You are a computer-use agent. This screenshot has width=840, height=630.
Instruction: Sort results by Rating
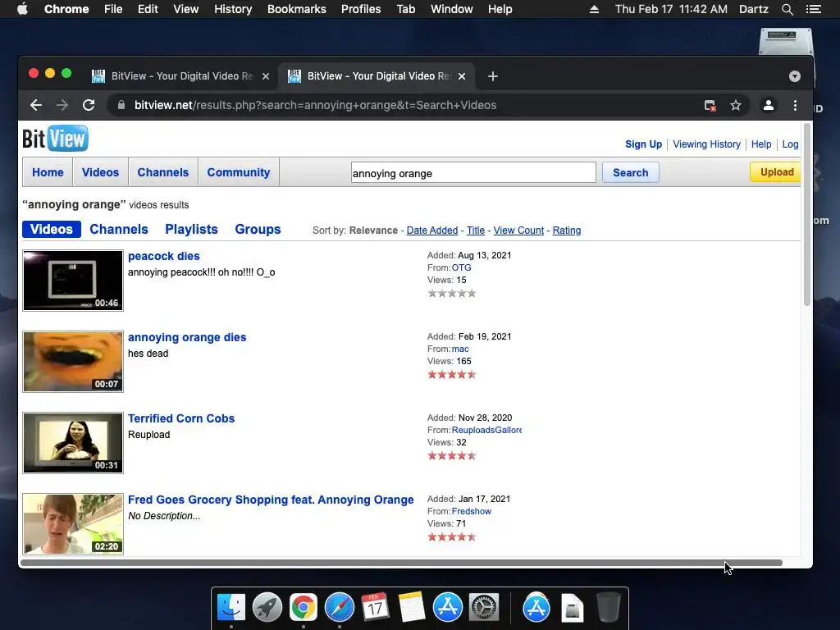click(567, 231)
